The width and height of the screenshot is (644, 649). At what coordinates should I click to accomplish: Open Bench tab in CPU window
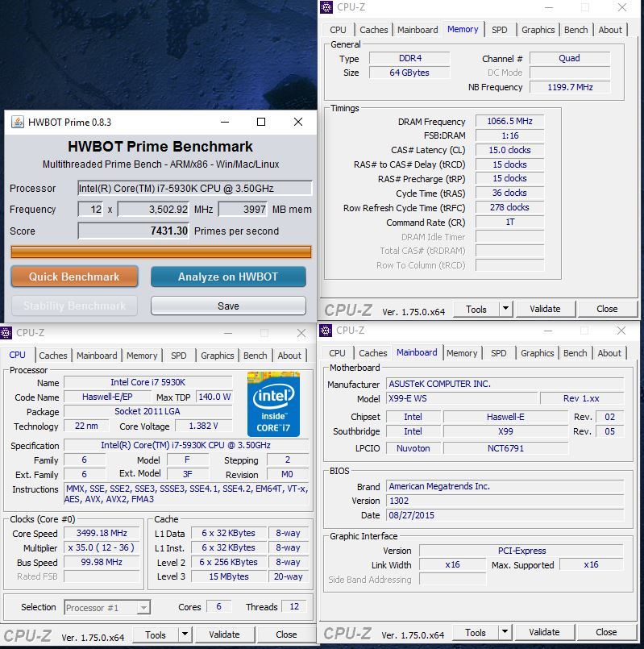click(255, 356)
